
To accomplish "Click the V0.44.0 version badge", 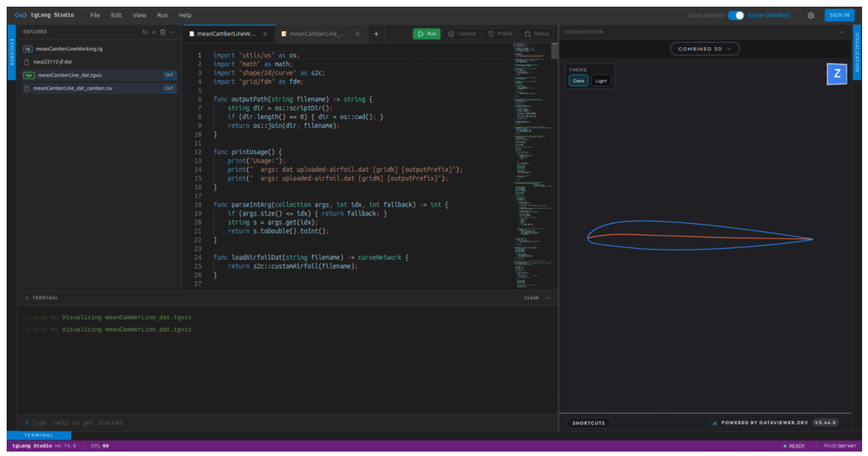I will click(x=825, y=423).
